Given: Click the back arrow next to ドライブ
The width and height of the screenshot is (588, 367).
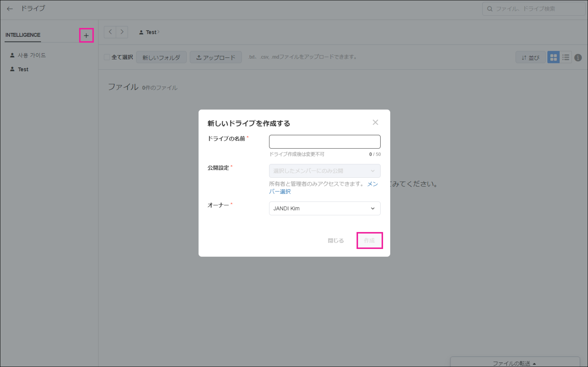Looking at the screenshot, I should point(10,9).
